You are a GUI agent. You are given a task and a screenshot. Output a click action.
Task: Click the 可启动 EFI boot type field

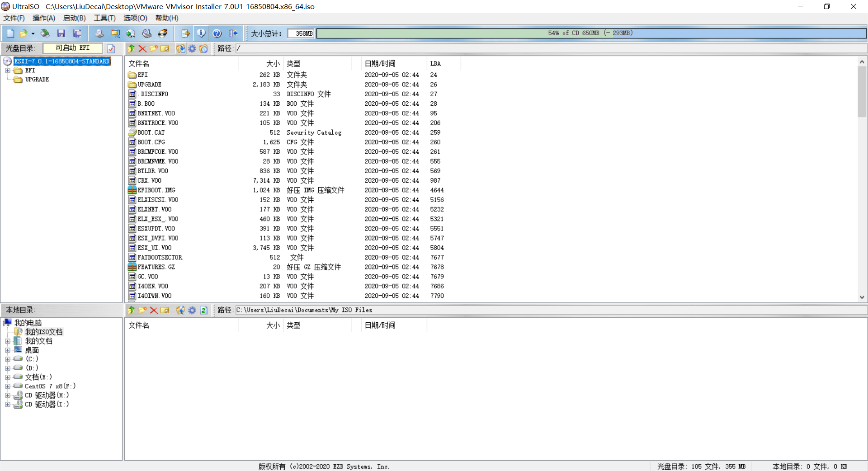click(72, 48)
